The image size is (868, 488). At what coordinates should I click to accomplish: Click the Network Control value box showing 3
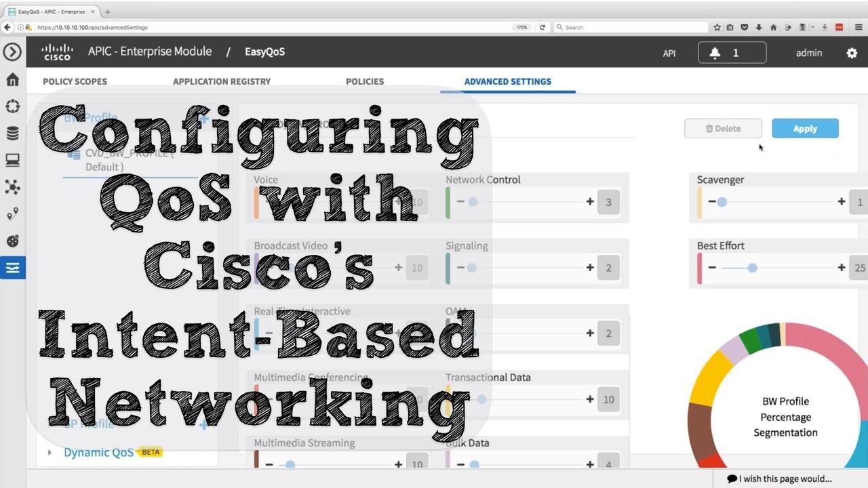(608, 202)
